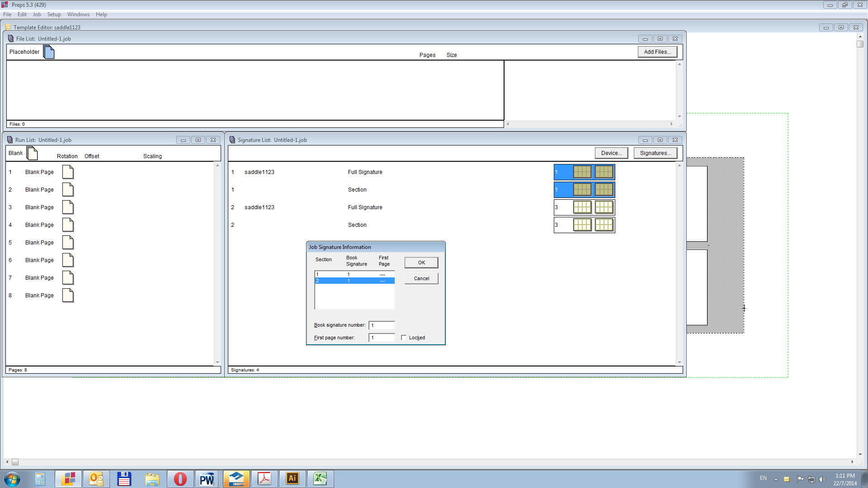Image resolution: width=868 pixels, height=488 pixels.
Task: Open Excel from taskbar
Action: click(320, 479)
